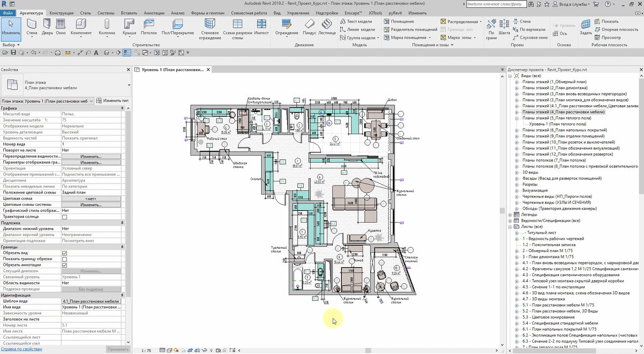Select the Компонент tool
644x354 pixels.
point(81,28)
